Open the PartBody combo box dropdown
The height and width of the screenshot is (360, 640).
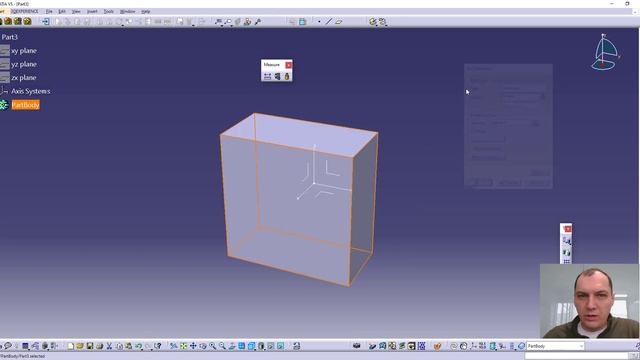click(x=581, y=346)
